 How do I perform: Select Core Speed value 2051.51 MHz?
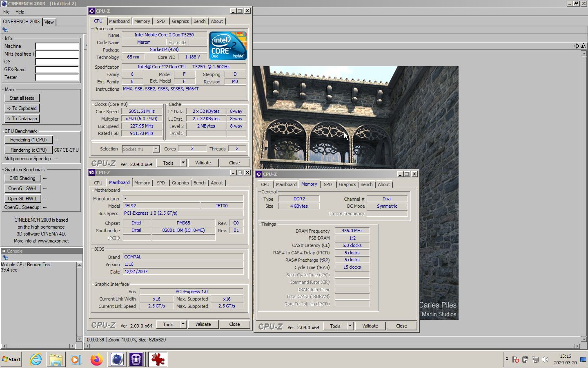[142, 111]
